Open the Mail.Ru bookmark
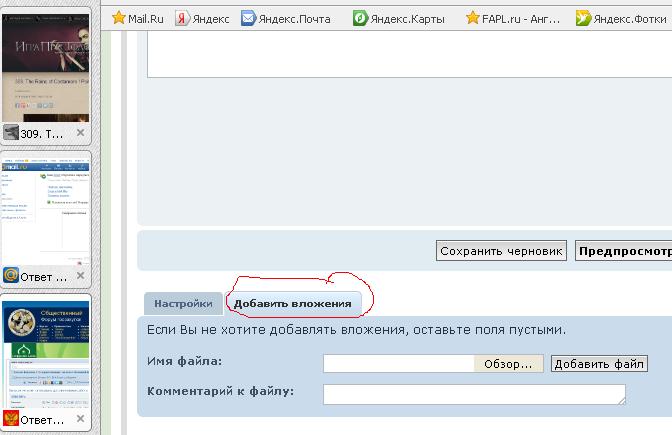672x435 pixels. pos(137,18)
